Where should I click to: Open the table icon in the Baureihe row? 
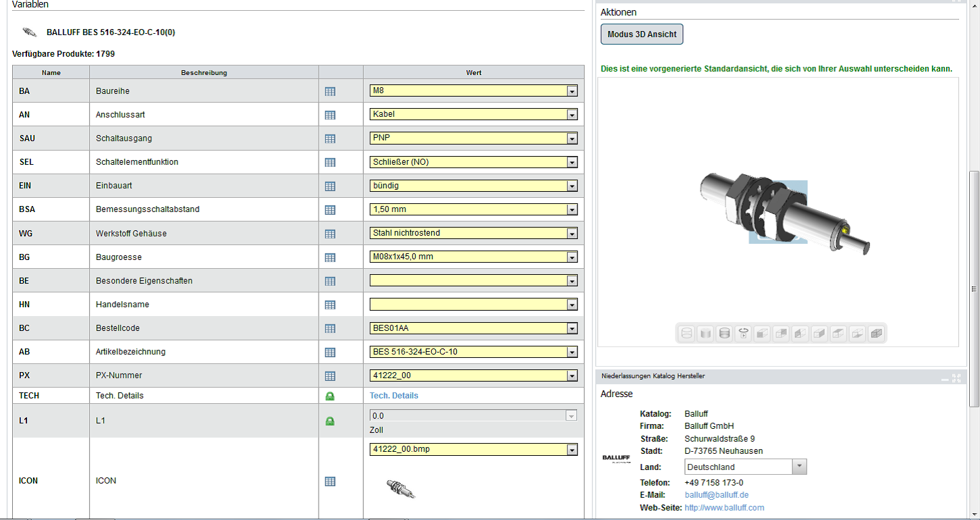(x=330, y=91)
